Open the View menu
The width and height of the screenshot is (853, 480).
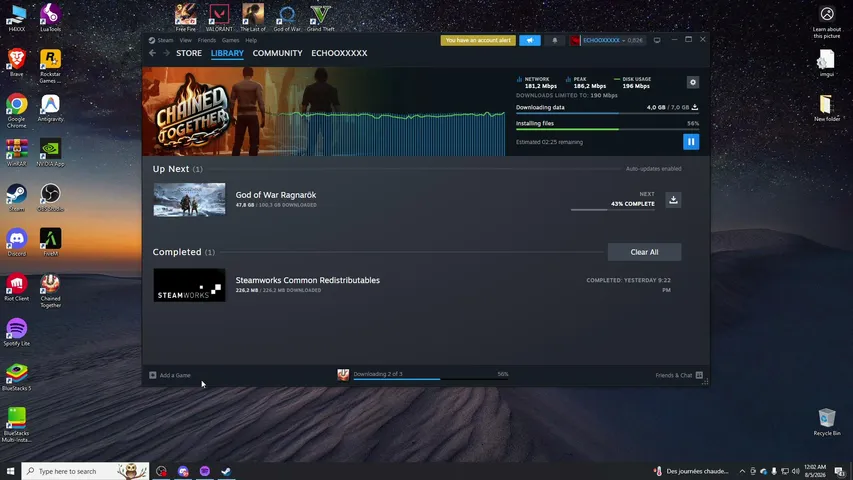coord(186,40)
